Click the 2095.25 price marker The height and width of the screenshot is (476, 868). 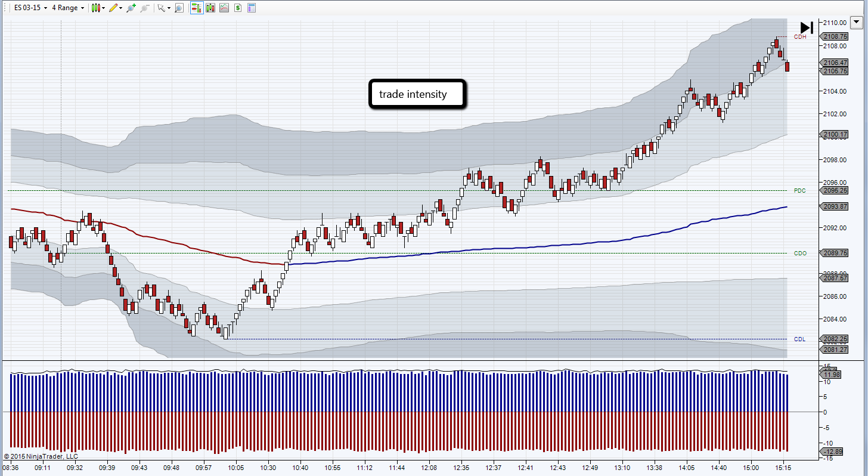pos(835,191)
